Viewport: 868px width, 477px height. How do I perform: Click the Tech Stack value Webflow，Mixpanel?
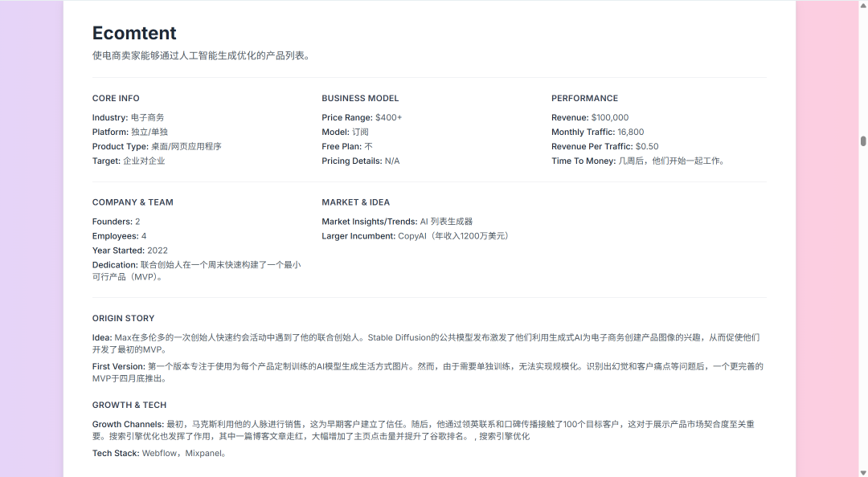[182, 453]
